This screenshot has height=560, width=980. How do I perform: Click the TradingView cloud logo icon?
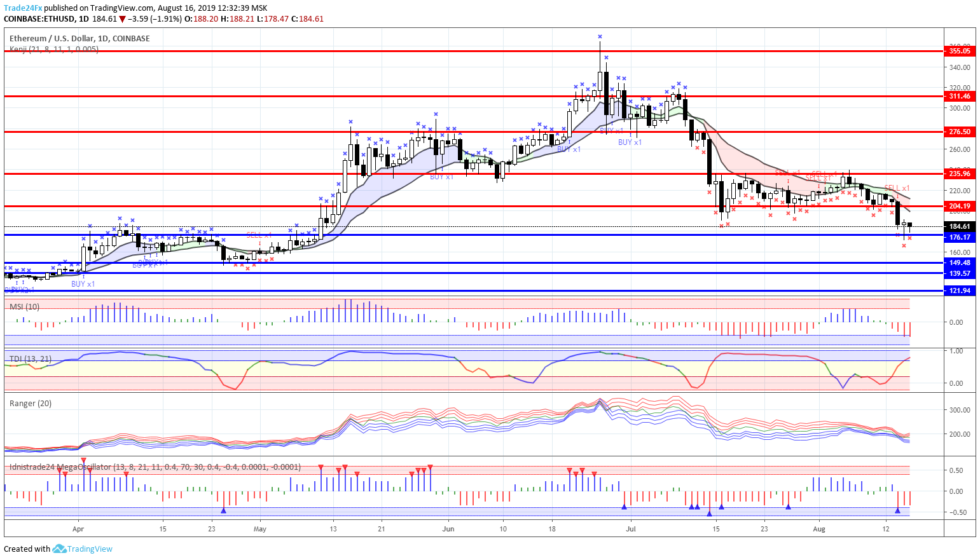click(59, 549)
